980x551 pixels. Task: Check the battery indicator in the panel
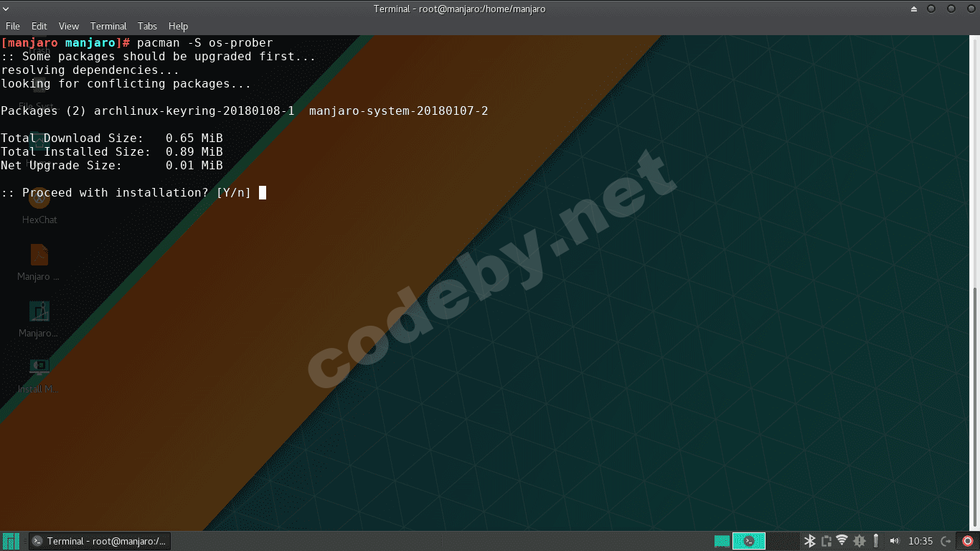pos(875,541)
